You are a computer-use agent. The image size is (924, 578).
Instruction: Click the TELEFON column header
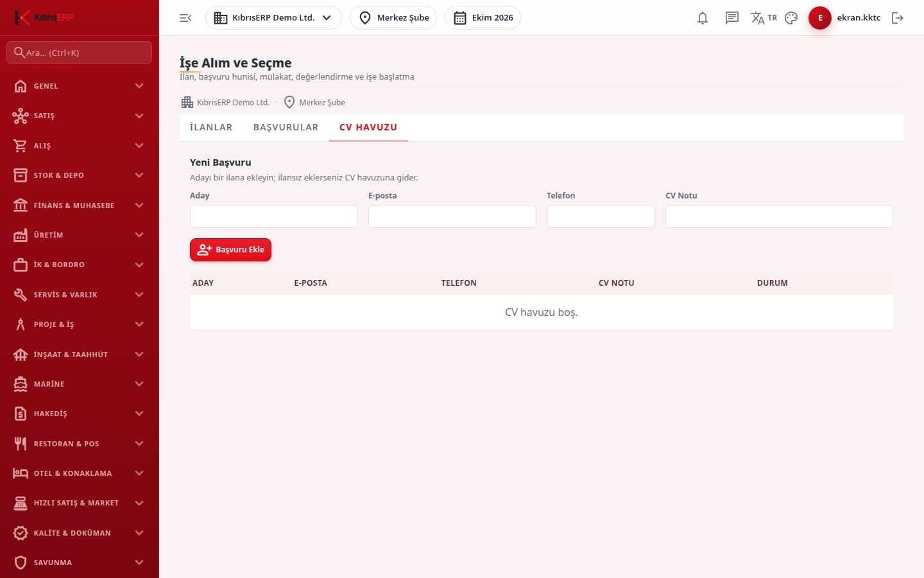(x=459, y=283)
